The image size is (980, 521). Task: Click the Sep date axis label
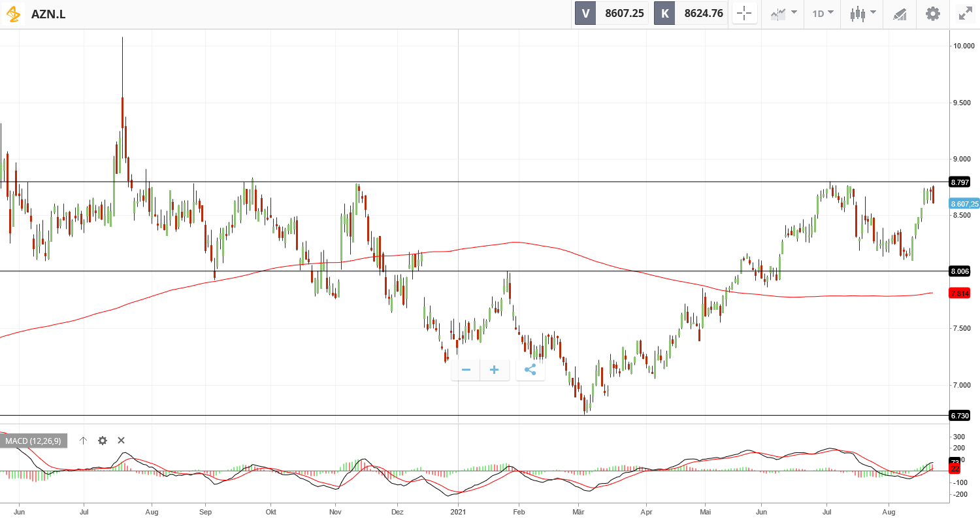205,514
